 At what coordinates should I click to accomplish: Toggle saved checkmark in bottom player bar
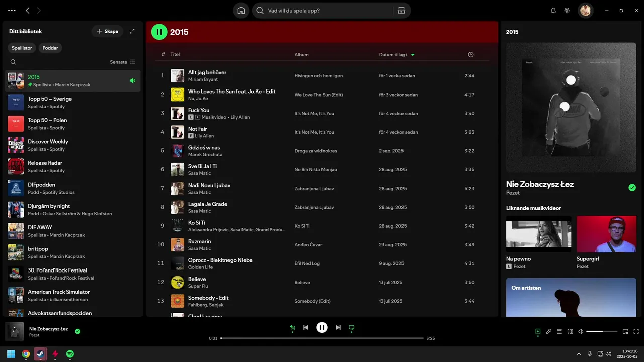point(77,331)
